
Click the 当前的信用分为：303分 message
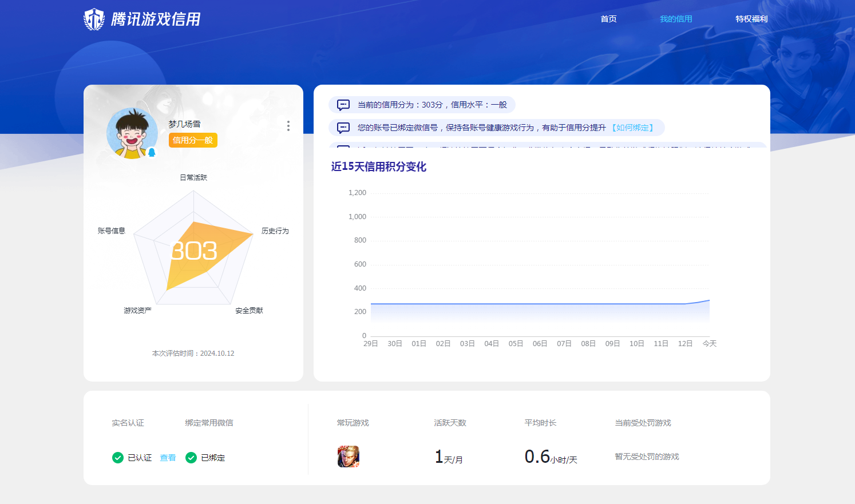pos(432,105)
